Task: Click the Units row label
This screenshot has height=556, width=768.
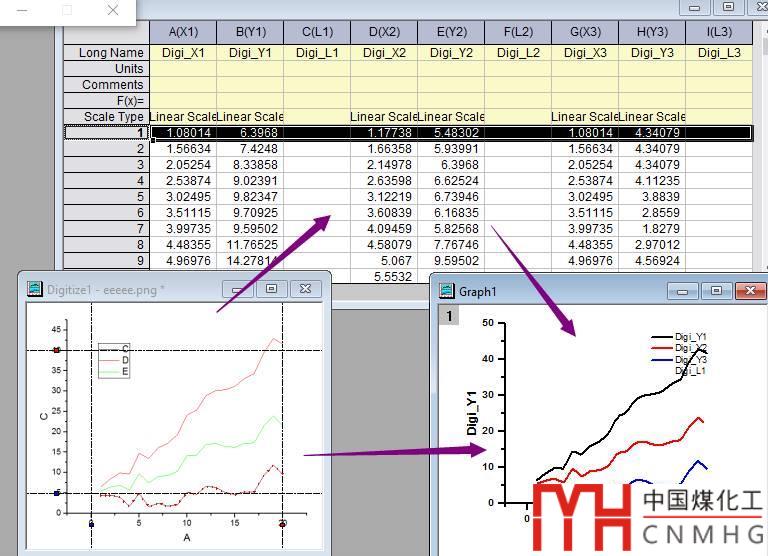Action: tap(107, 69)
